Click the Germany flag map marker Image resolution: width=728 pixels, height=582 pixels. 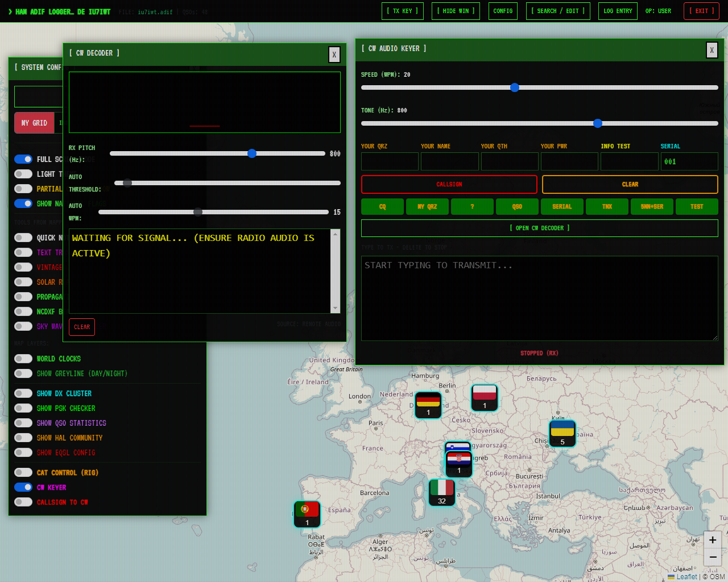pyautogui.click(x=428, y=405)
